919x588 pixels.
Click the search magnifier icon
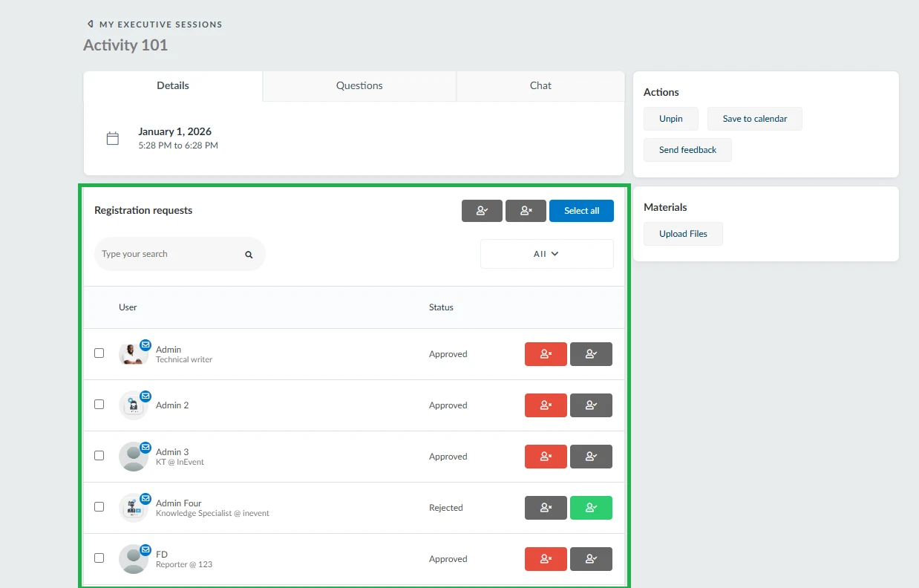(x=249, y=254)
